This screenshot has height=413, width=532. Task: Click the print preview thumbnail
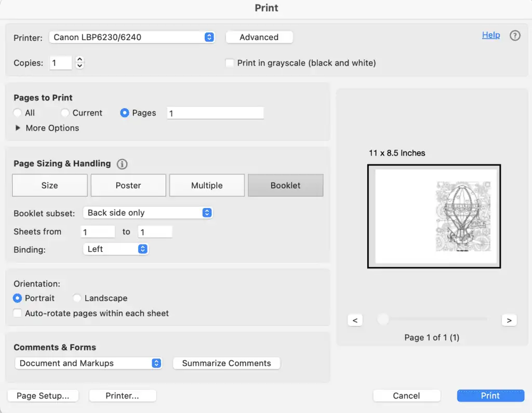(434, 216)
